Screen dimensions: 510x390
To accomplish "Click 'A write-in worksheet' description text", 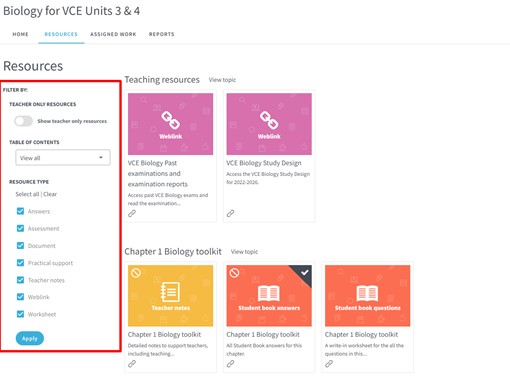I will pyautogui.click(x=364, y=349).
